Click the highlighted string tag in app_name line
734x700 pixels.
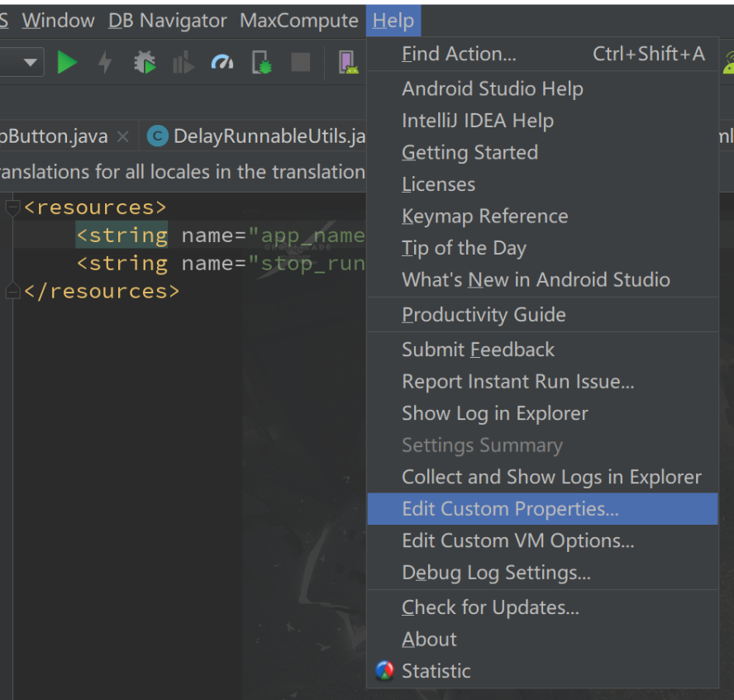click(x=122, y=235)
